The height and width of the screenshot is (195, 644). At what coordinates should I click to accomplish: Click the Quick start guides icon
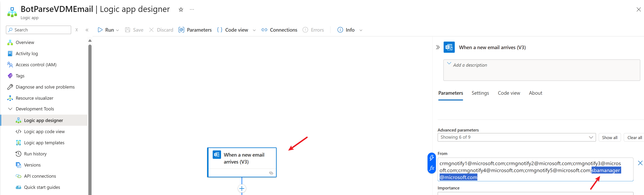click(18, 187)
